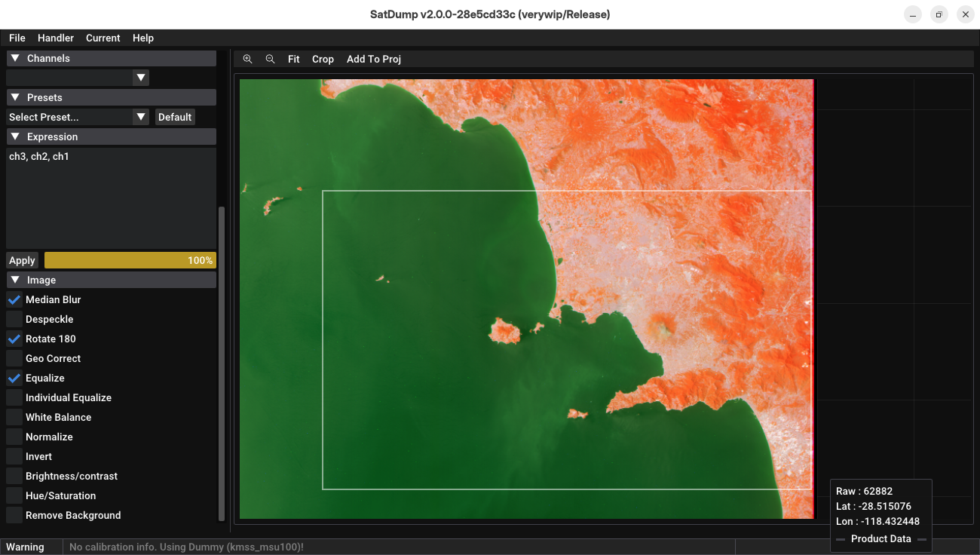Click the zoom in magnifier icon
The height and width of the screenshot is (555, 980).
pos(247,59)
